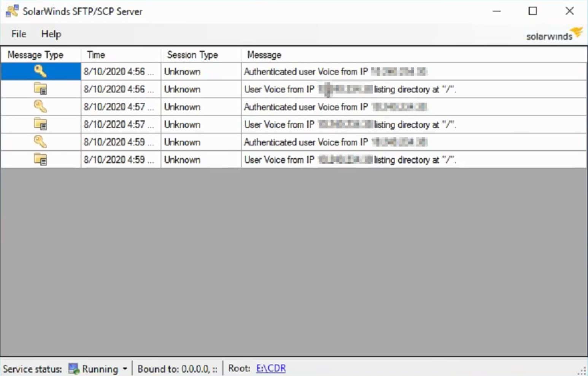Click the solarwinds logo at top right
Viewport: 588px width, 376px height.
point(554,34)
